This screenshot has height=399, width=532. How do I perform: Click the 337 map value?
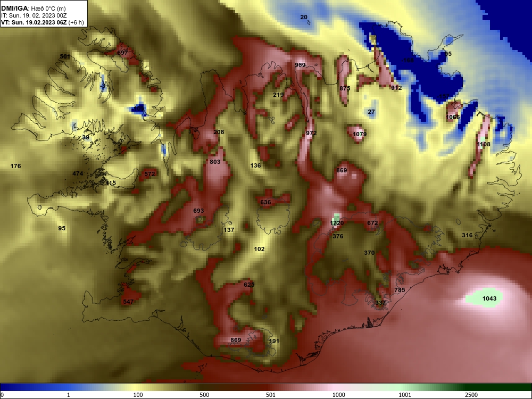[x=381, y=303]
